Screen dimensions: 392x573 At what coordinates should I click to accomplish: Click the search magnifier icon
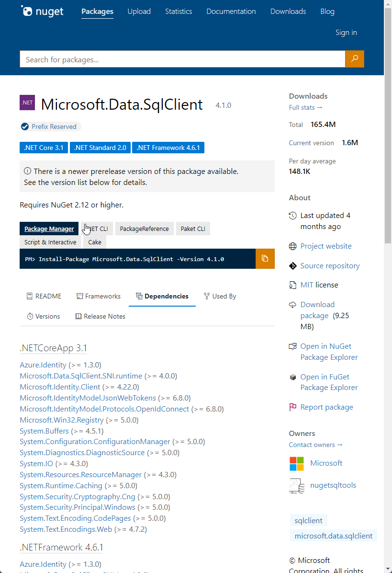coord(354,58)
